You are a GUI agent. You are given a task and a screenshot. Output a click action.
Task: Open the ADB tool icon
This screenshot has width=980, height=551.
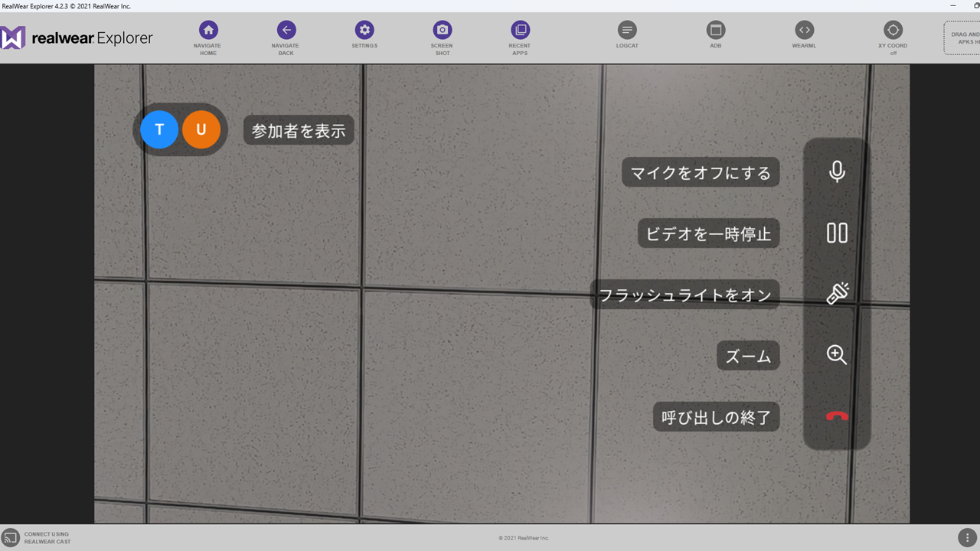[716, 31]
